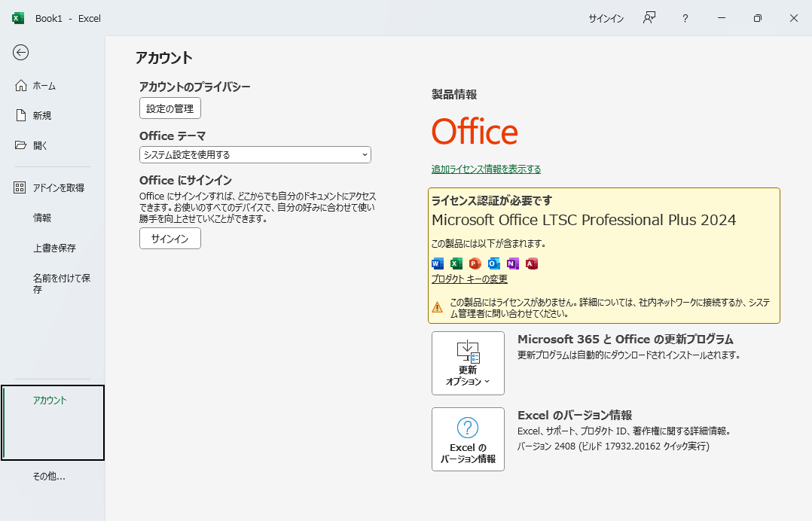Viewport: 812px width, 521px height.
Task: Click the サインイン button under Office sign-in
Action: [170, 239]
